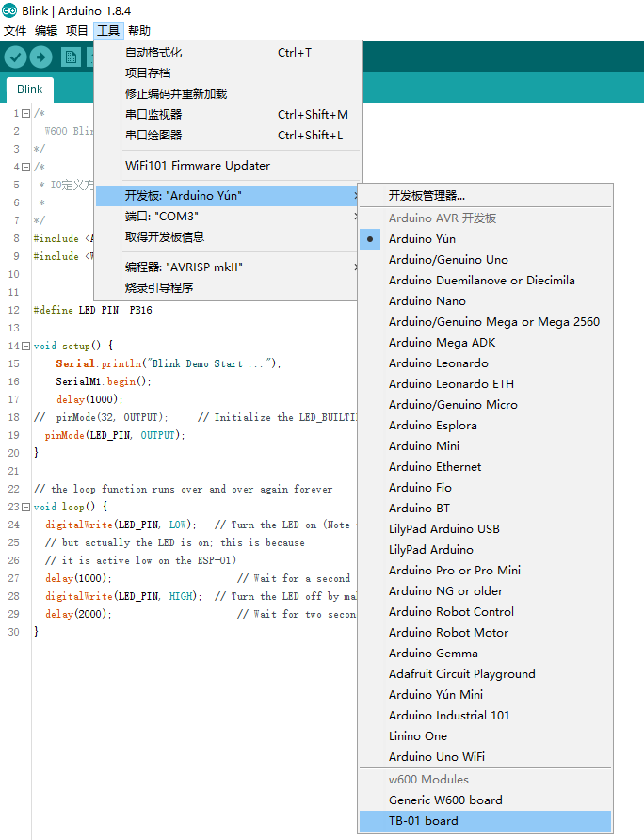Select Adafruit Circuit Playground board
The width and height of the screenshot is (644, 840).
click(485, 674)
